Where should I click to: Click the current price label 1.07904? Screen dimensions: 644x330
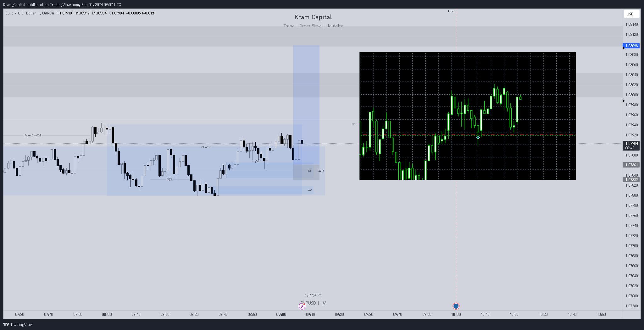631,144
